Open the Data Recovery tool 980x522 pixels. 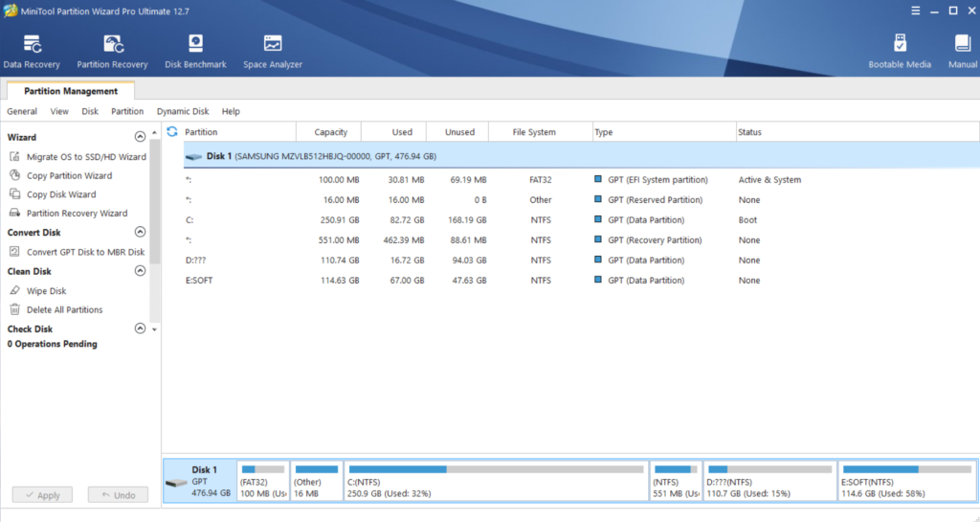tap(32, 52)
